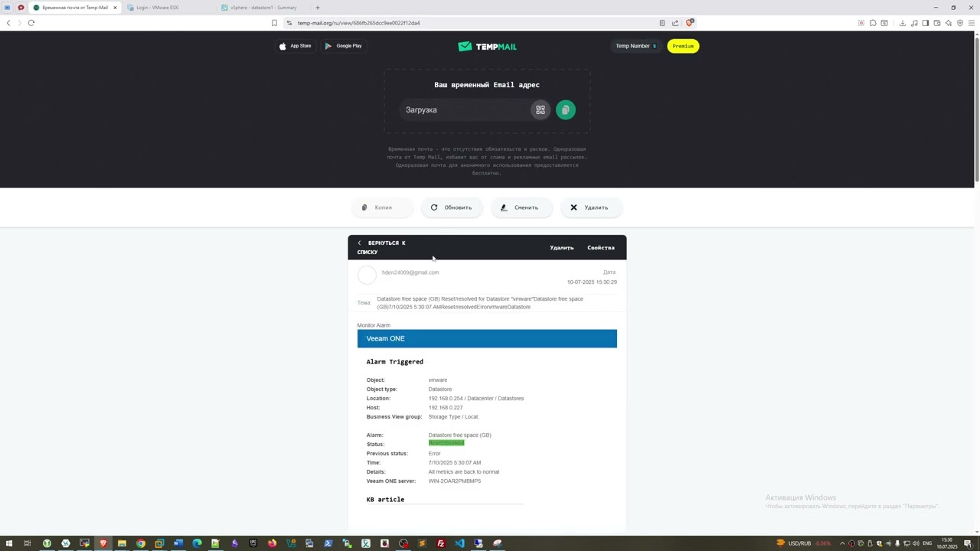
Task: Open Microsoft Word from the taskbar
Action: point(178,543)
